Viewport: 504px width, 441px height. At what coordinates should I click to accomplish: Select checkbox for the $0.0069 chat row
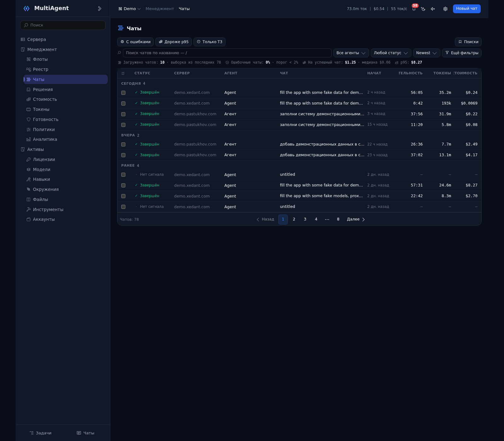123,103
